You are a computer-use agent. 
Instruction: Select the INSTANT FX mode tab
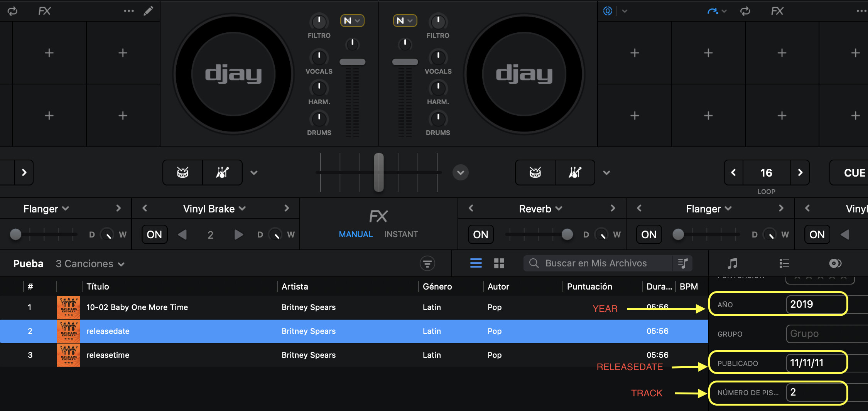pos(401,234)
